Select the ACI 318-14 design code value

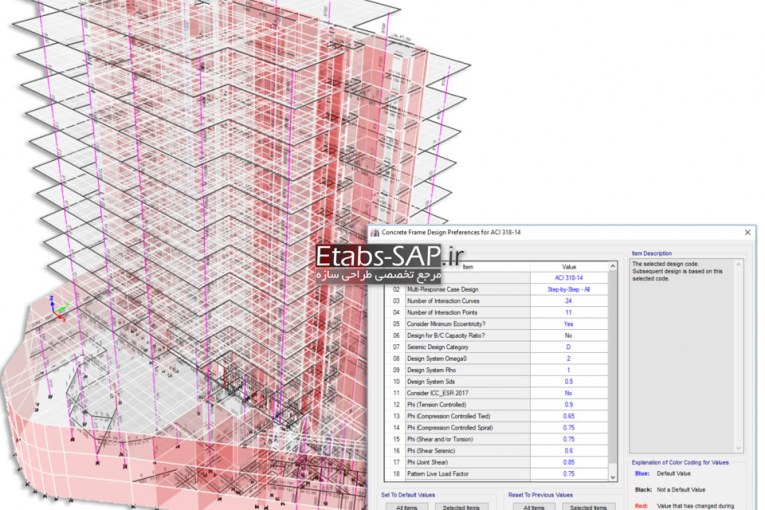568,278
